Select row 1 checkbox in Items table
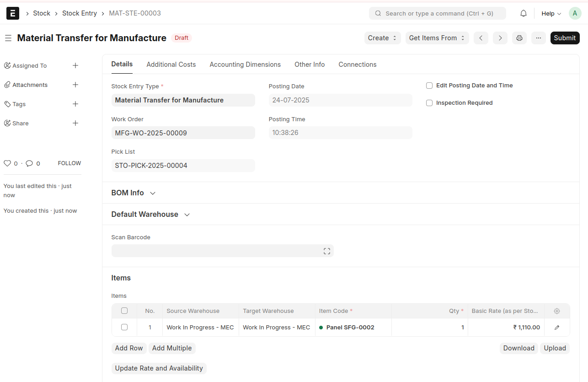Viewport: 588px width, 382px height. point(124,328)
